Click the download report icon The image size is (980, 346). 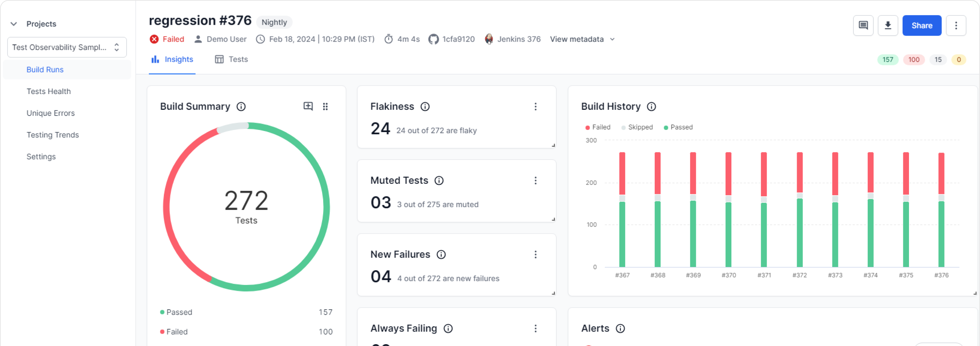pyautogui.click(x=887, y=25)
